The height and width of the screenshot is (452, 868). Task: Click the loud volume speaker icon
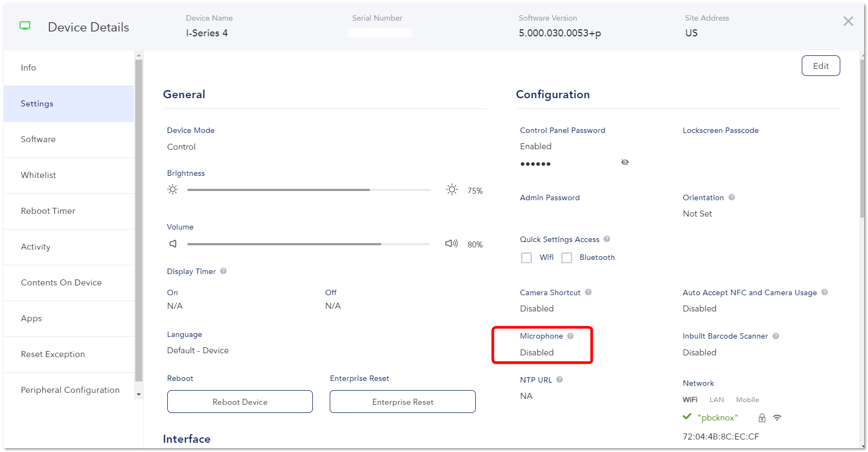451,244
